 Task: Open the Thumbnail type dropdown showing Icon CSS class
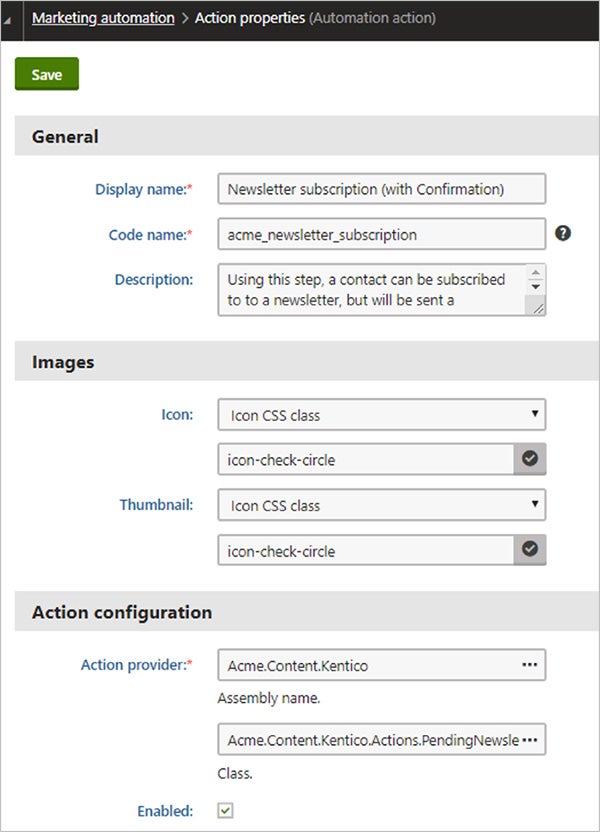(380, 505)
